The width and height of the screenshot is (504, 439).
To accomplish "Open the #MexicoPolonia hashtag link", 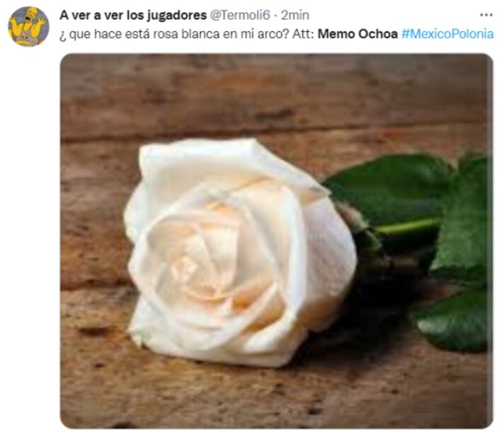I will click(447, 34).
